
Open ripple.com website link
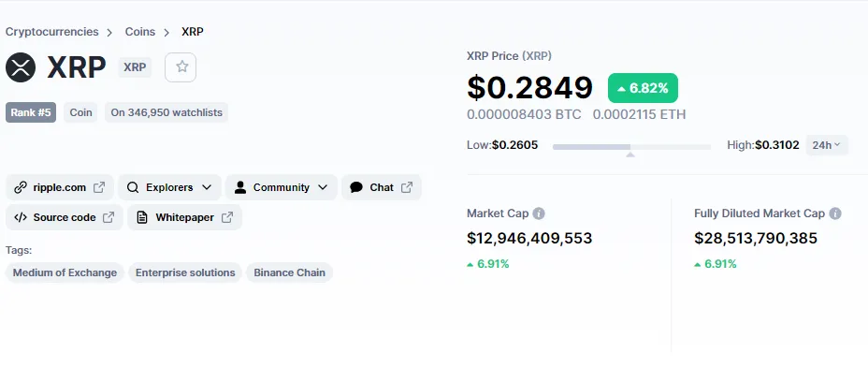[x=60, y=187]
